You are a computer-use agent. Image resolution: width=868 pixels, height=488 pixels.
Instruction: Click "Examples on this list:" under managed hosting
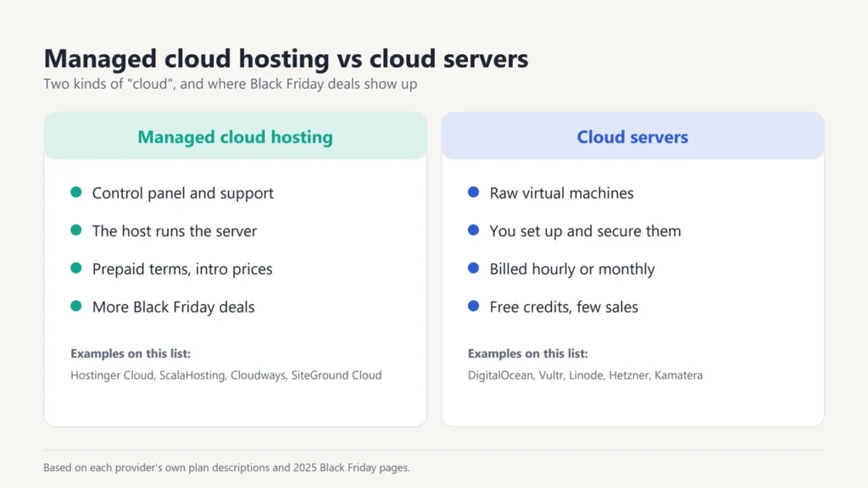point(131,353)
